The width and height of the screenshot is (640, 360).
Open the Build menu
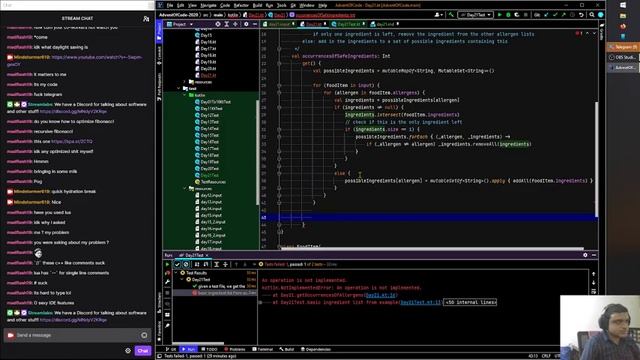(x=257, y=5)
